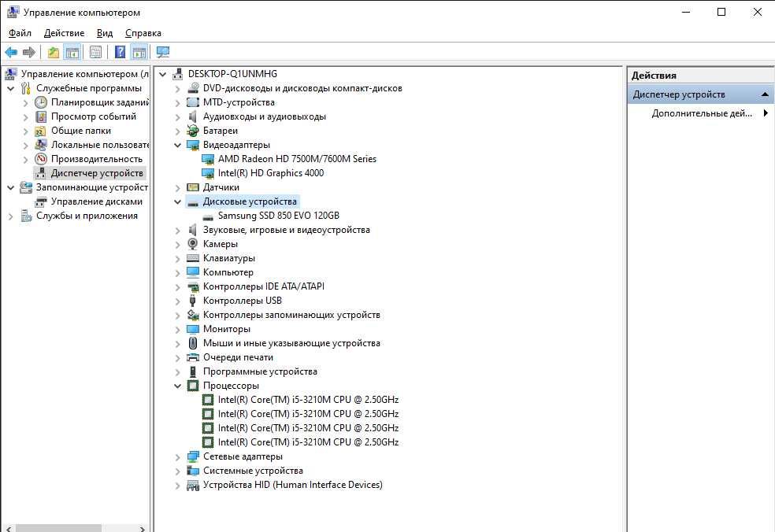Click the Сетевые адаптеры network icon
The height and width of the screenshot is (532, 775).
193,456
